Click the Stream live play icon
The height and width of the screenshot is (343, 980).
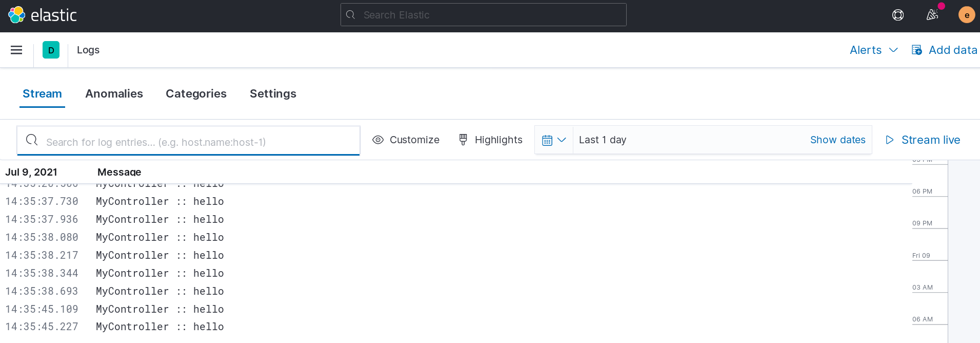coord(890,140)
